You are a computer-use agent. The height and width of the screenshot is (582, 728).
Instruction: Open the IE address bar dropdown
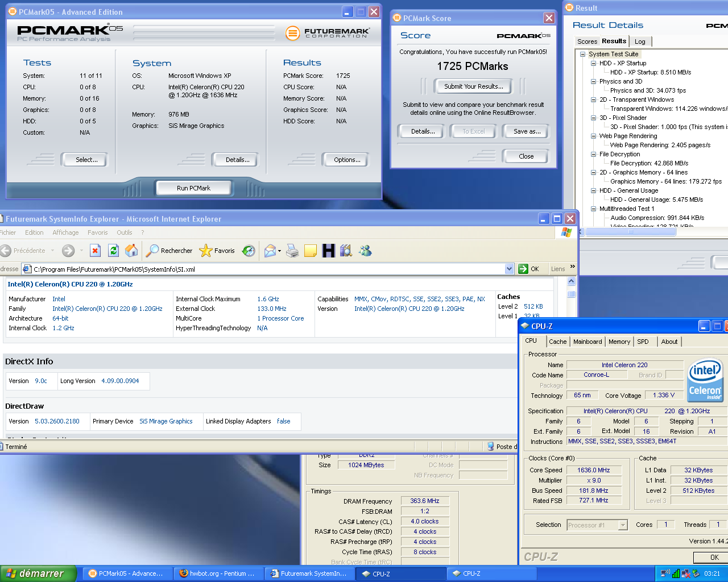click(x=509, y=269)
